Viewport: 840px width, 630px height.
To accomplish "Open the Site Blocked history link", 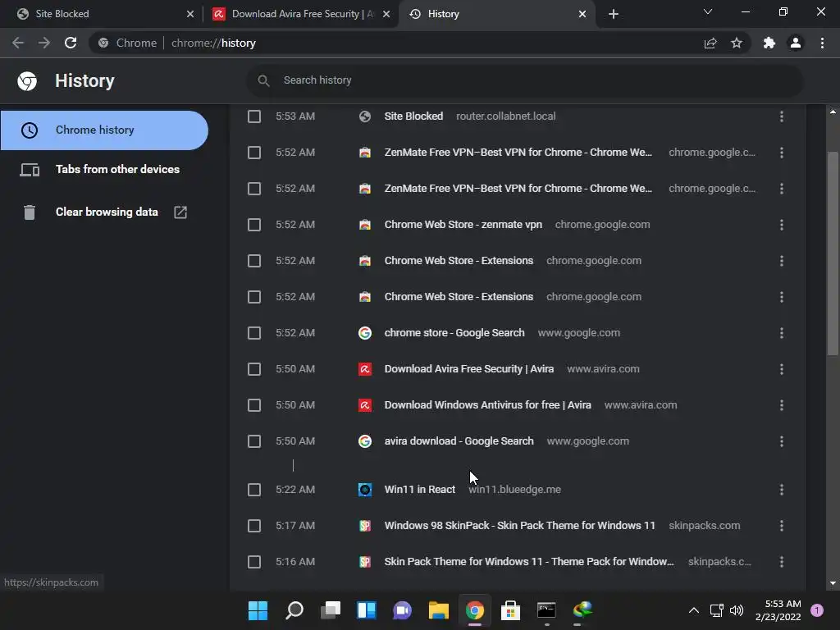I will (413, 116).
